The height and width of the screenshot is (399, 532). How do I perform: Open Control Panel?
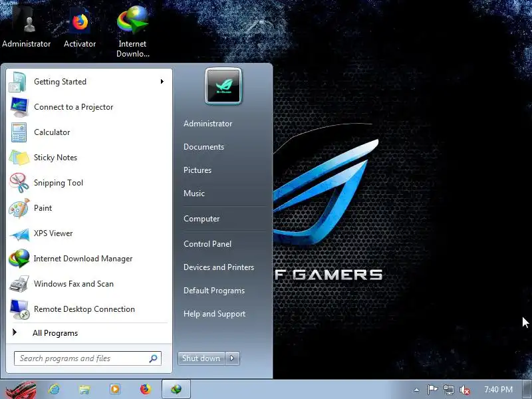[x=207, y=244]
